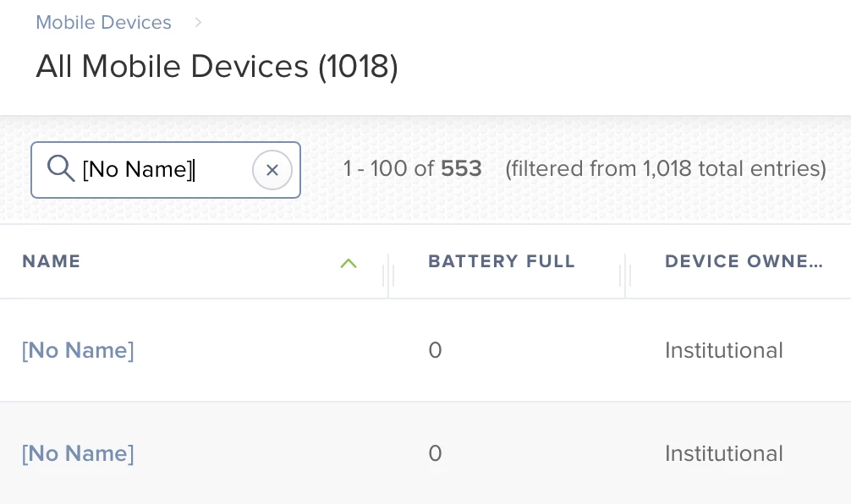
Task: Click Institutional in the first row
Action: tap(724, 350)
